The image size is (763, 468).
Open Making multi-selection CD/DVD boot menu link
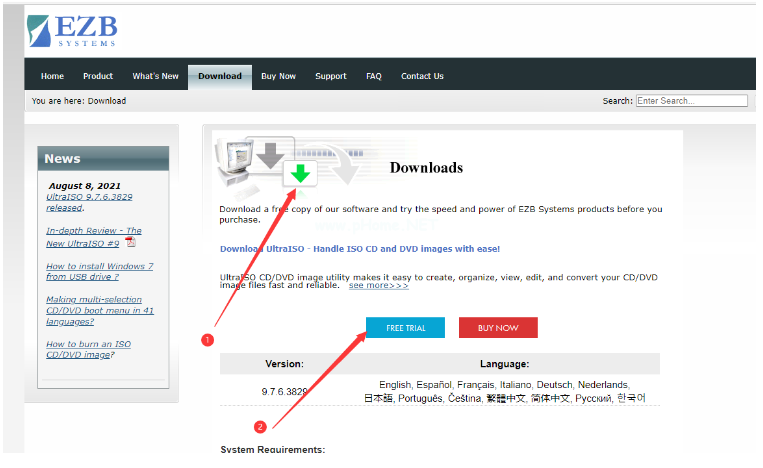click(x=98, y=310)
